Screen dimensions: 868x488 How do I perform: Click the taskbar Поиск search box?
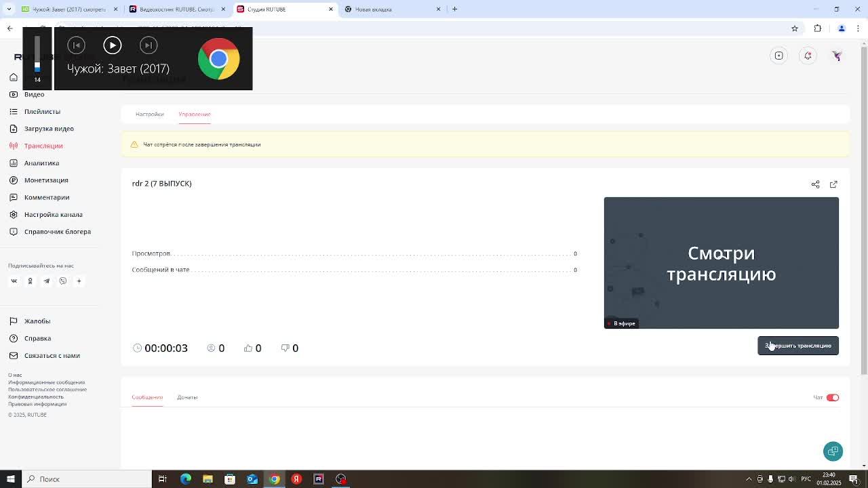tap(87, 479)
